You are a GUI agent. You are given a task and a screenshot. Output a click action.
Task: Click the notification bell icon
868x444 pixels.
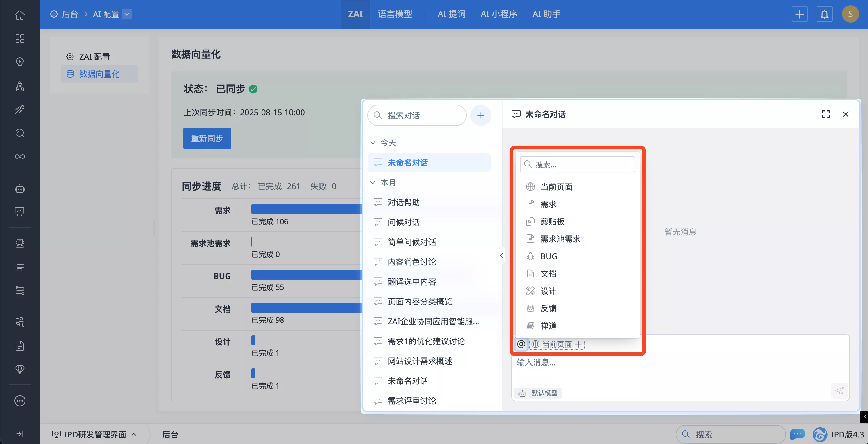point(824,14)
